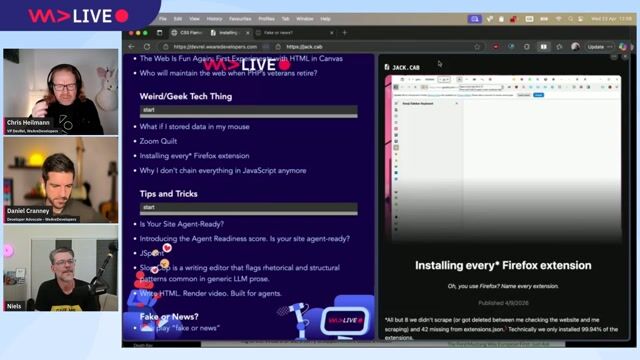Click 'start' bar under Tips and Tricks
Viewport: 640px width, 360px height.
[249, 209]
